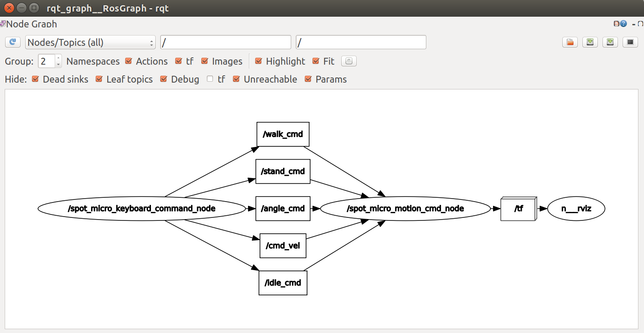Open the rqt help question mark icon
This screenshot has width=644, height=333.
click(623, 24)
